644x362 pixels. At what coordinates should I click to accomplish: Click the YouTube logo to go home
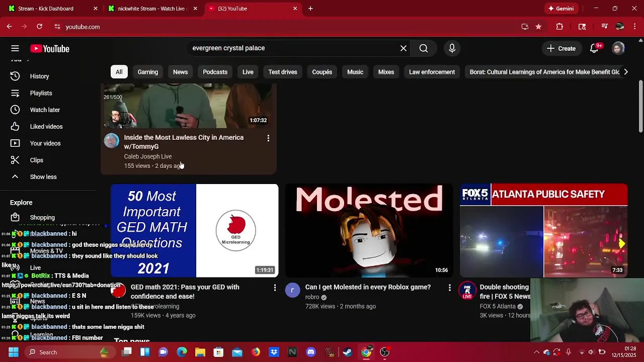pyautogui.click(x=50, y=48)
